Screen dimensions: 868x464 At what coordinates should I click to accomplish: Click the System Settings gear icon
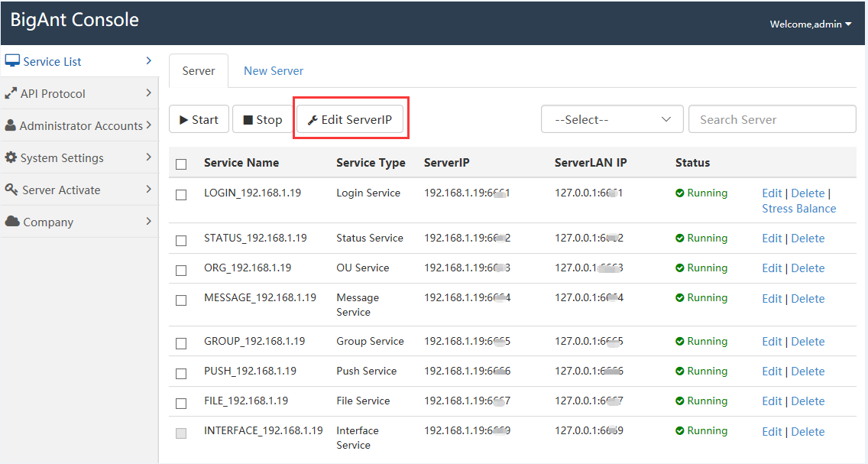11,157
